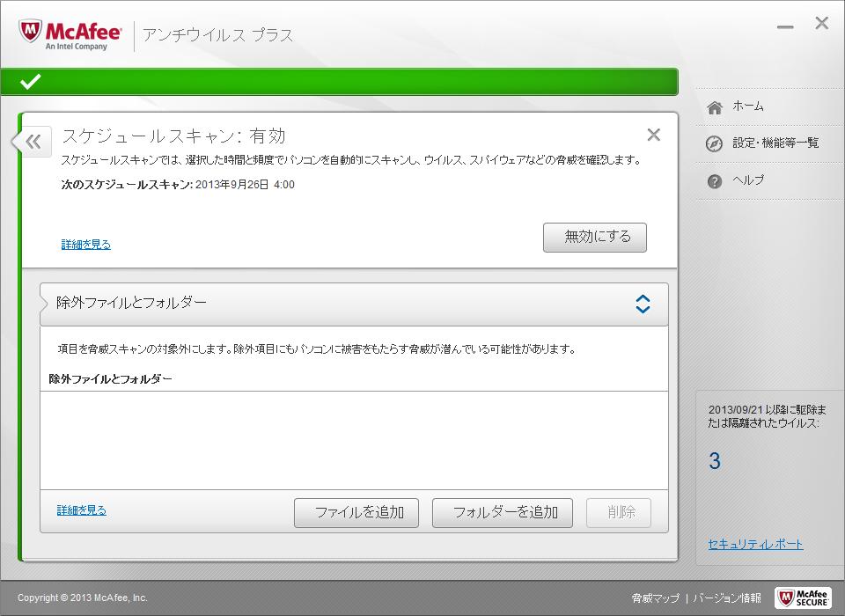This screenshot has height=616, width=845.
Task: Collapse the 除外ファイルとフォルダー section chevrons
Action: coord(643,304)
